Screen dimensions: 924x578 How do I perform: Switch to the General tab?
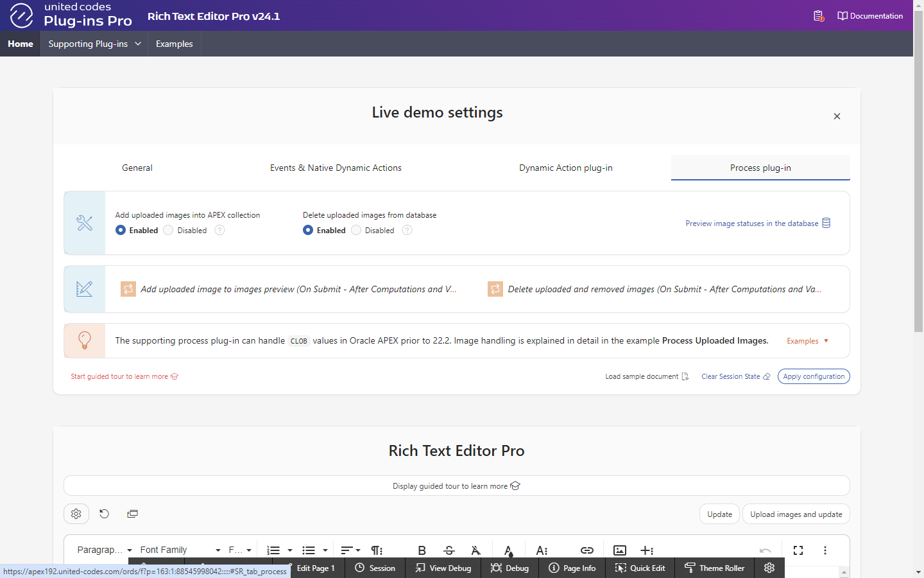point(137,168)
